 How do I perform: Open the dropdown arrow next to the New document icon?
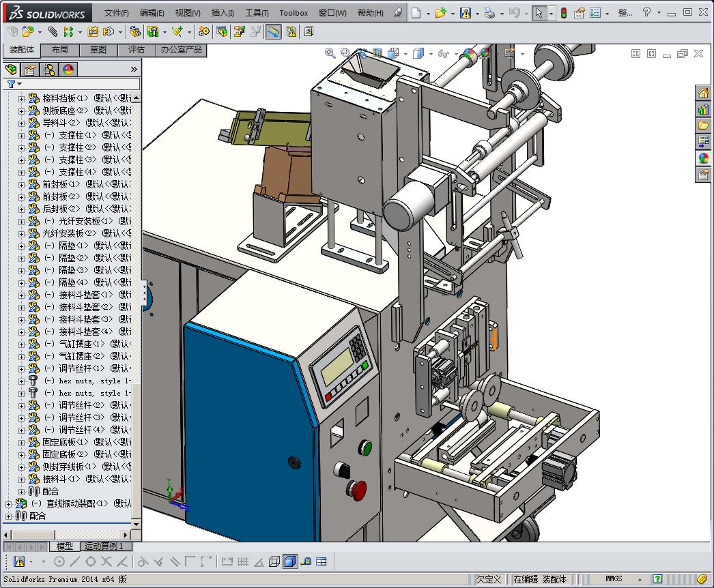tap(428, 14)
